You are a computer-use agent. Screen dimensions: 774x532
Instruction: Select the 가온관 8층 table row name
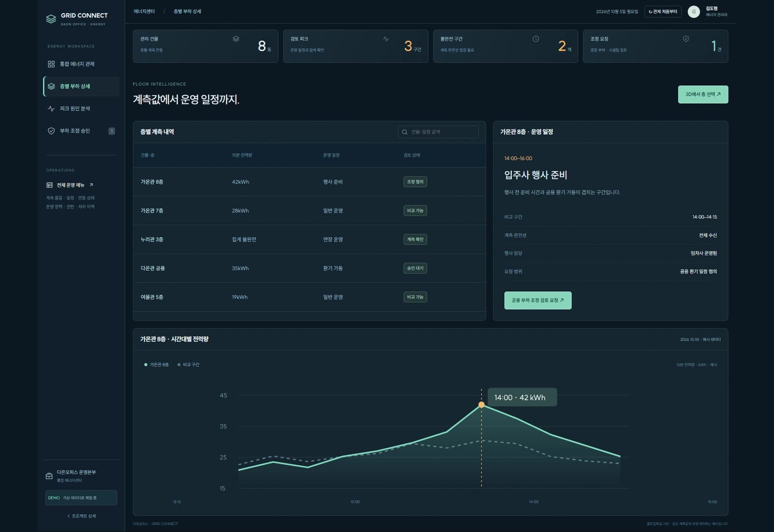coord(152,182)
